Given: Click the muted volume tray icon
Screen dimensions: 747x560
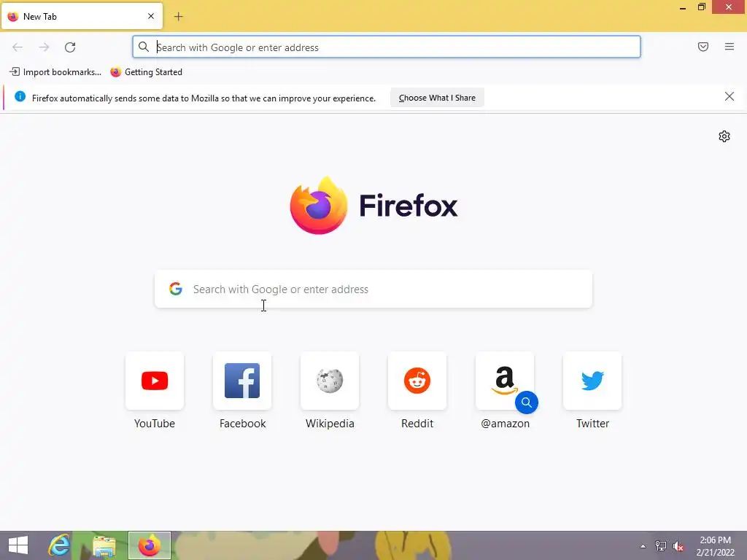Looking at the screenshot, I should coord(678,546).
